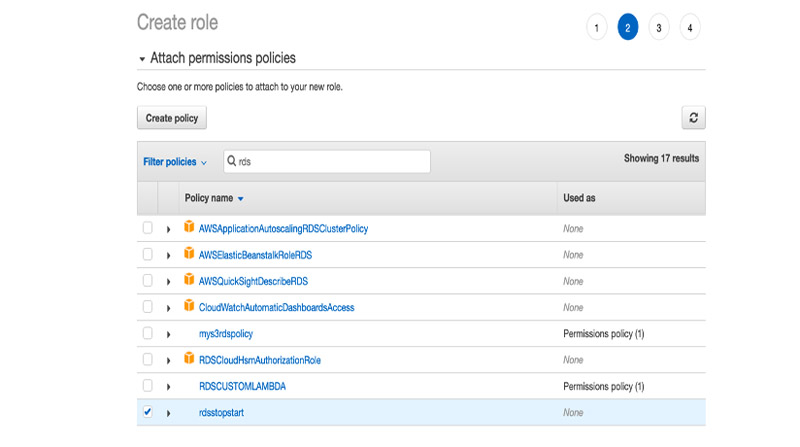Check the RDSCloudHsmAuthorizationRole checkbox
Image resolution: width=800 pixels, height=447 pixels.
147,359
